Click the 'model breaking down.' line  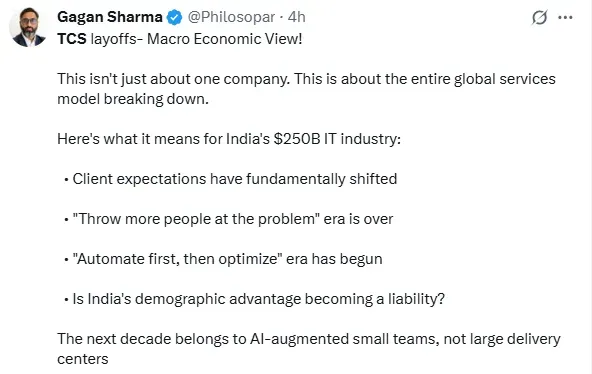pos(133,99)
